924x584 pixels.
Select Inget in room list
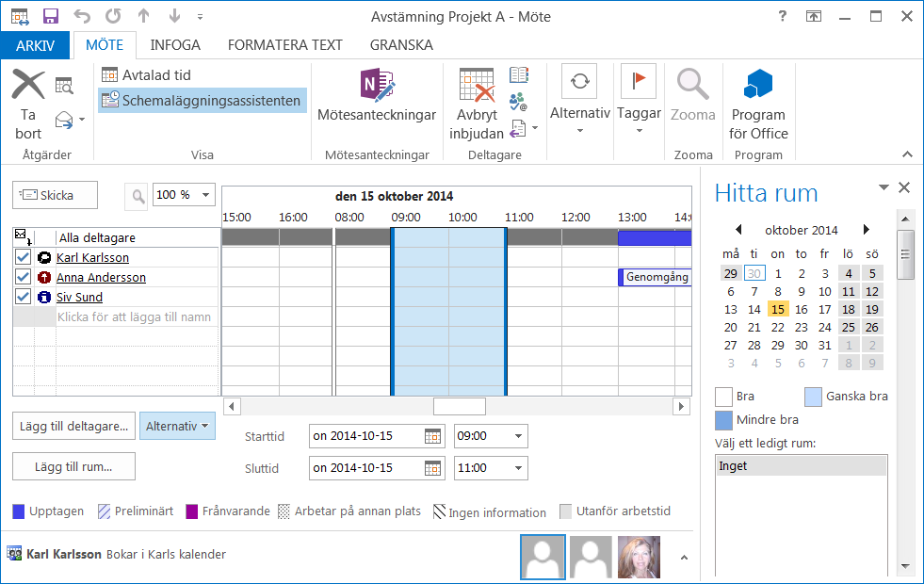[x=801, y=466]
